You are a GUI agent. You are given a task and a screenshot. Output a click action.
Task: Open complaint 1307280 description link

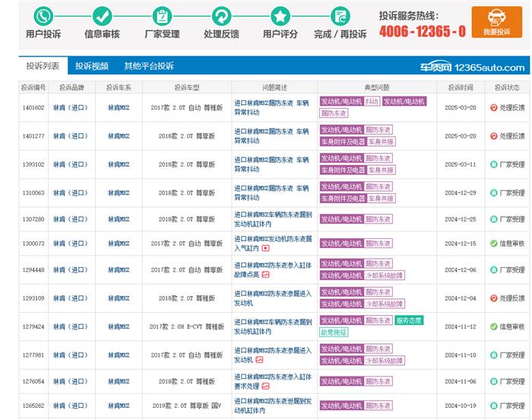273,219
